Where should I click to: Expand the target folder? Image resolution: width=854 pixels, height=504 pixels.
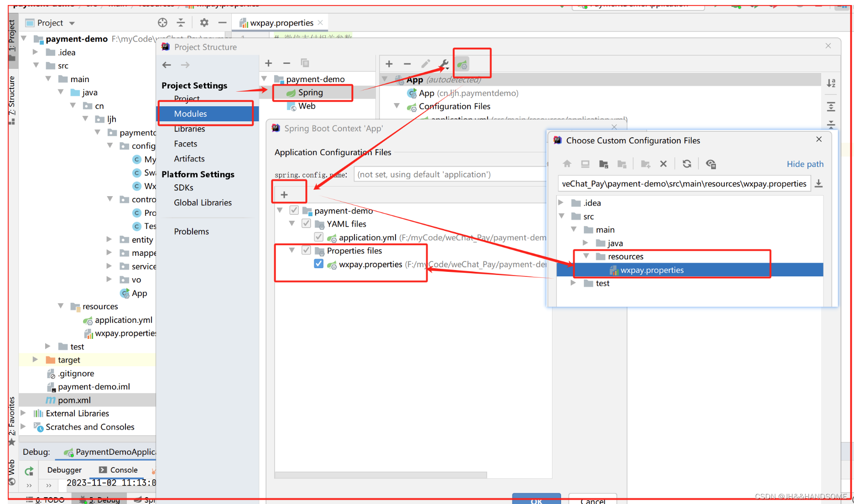click(35, 359)
